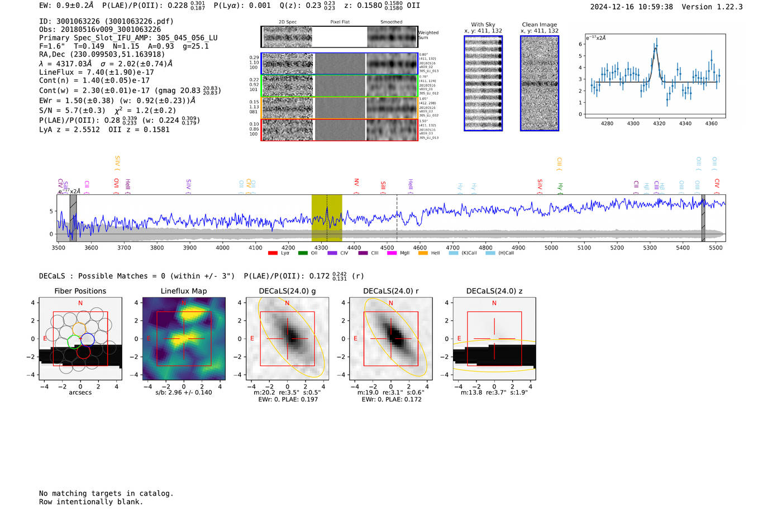
Task: Click the CIII legend swatch
Action: [363, 253]
